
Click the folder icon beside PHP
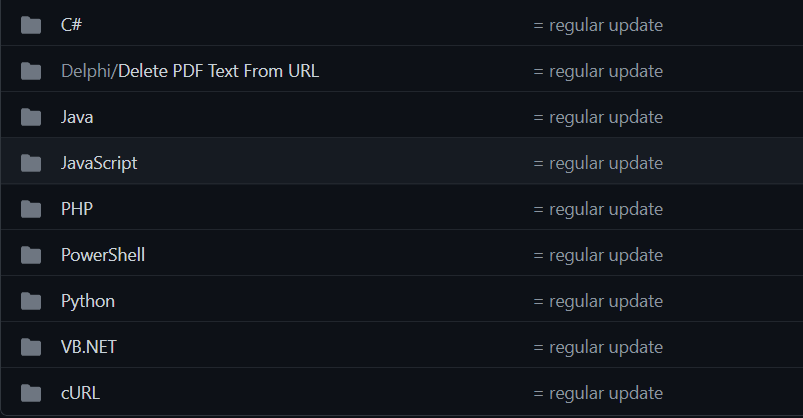(x=31, y=209)
